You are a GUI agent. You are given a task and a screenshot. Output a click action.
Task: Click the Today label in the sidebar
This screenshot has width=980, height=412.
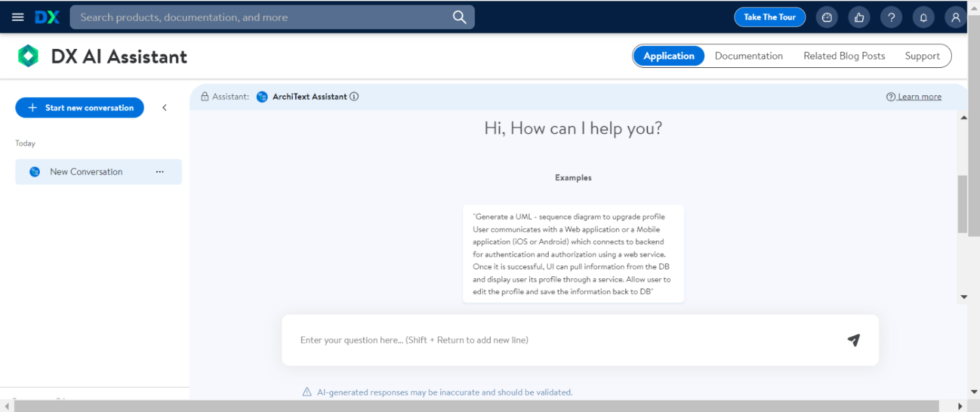(25, 143)
